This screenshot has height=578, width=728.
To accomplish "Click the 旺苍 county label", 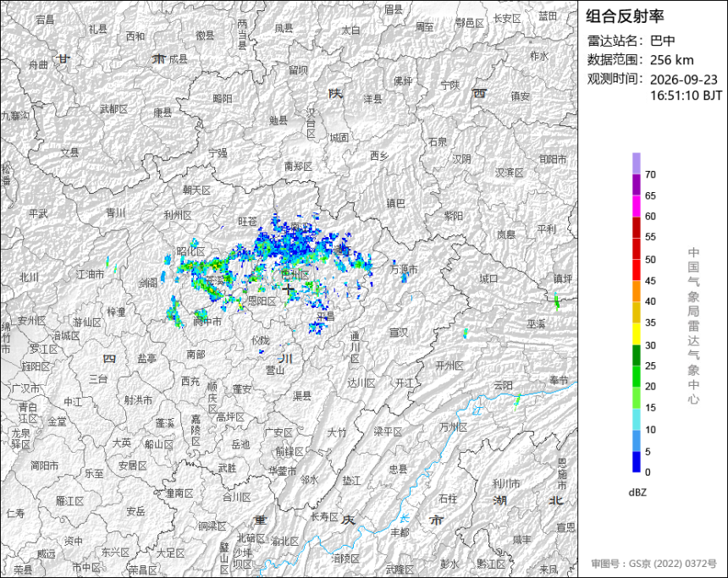I will pyautogui.click(x=247, y=222).
